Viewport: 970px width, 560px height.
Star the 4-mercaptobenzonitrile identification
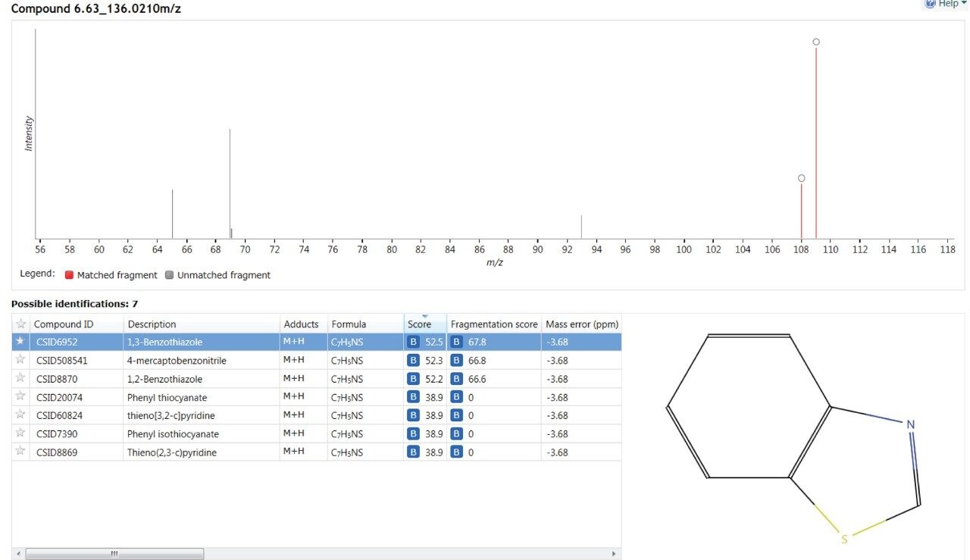[20, 360]
